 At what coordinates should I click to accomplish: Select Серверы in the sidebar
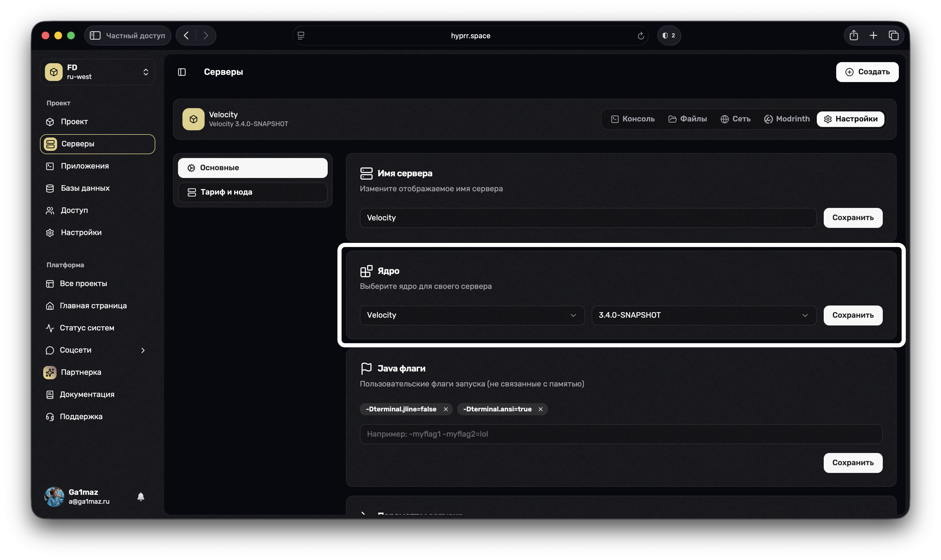pyautogui.click(x=97, y=144)
